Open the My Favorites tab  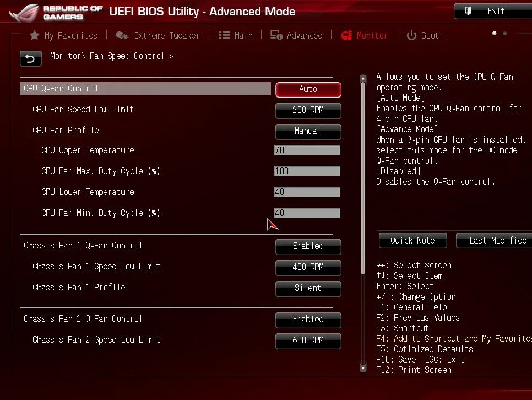63,35
